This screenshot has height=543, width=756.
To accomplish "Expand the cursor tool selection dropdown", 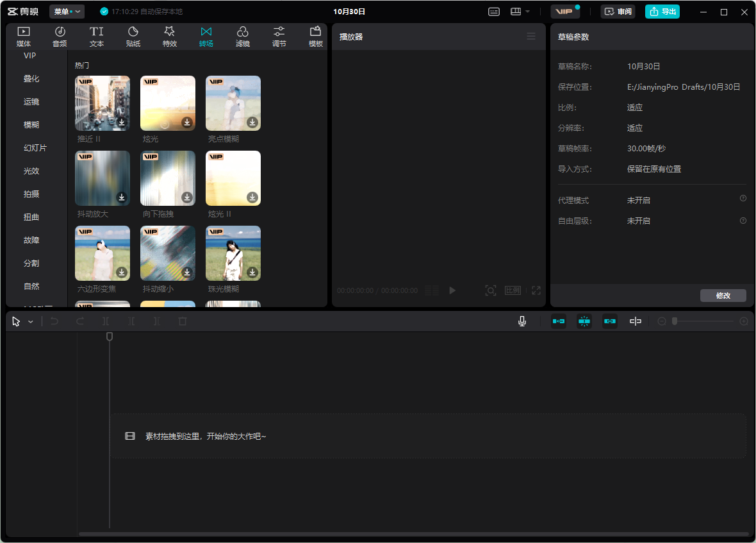I will 30,322.
